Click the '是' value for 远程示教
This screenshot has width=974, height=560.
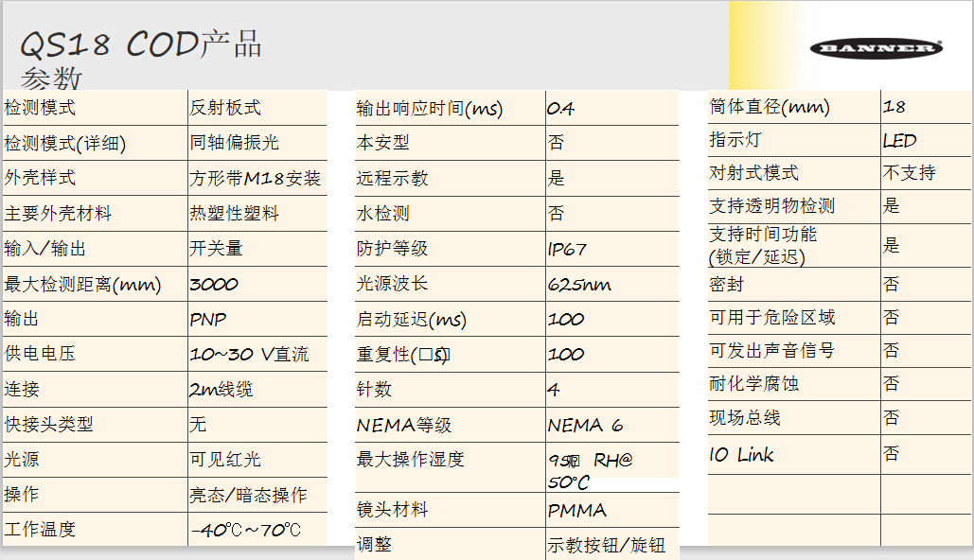coord(556,178)
